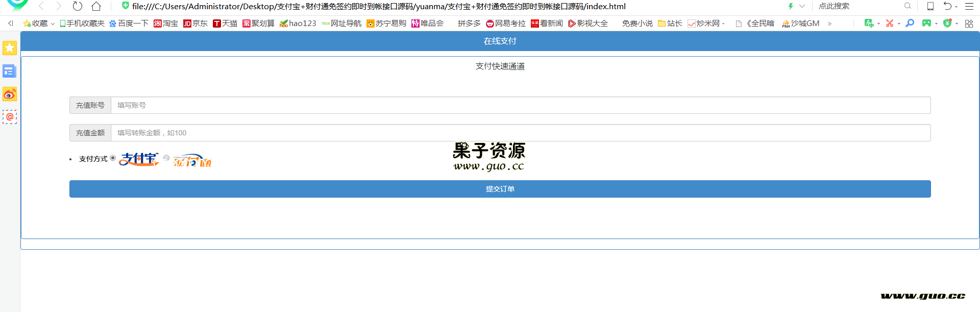Click the yellow star favorites sidebar icon
Viewport: 980px width, 312px height.
[10, 48]
